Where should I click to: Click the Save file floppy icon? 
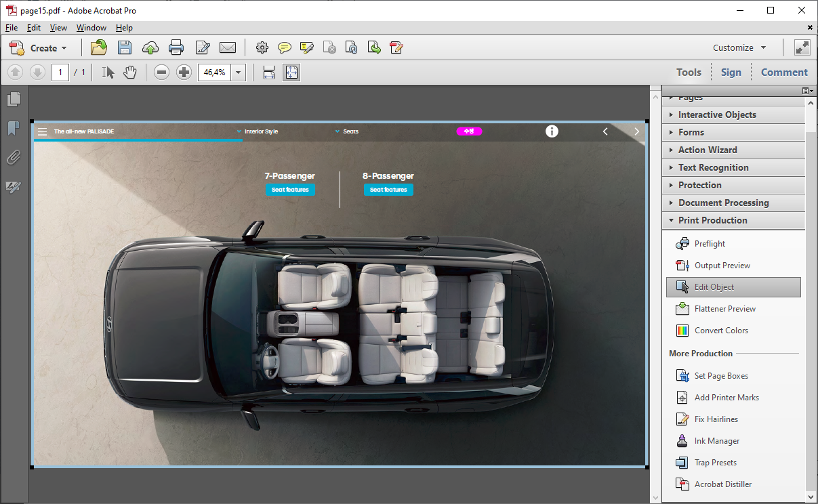pyautogui.click(x=125, y=47)
